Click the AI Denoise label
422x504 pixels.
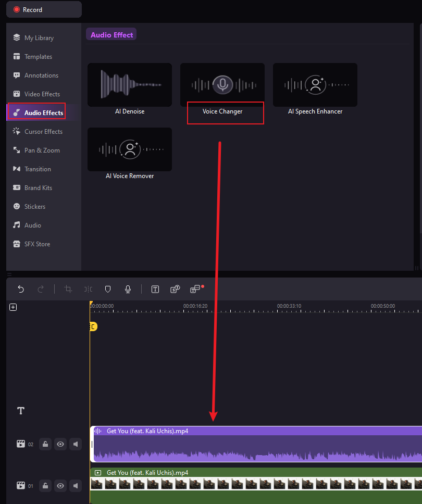coord(130,111)
